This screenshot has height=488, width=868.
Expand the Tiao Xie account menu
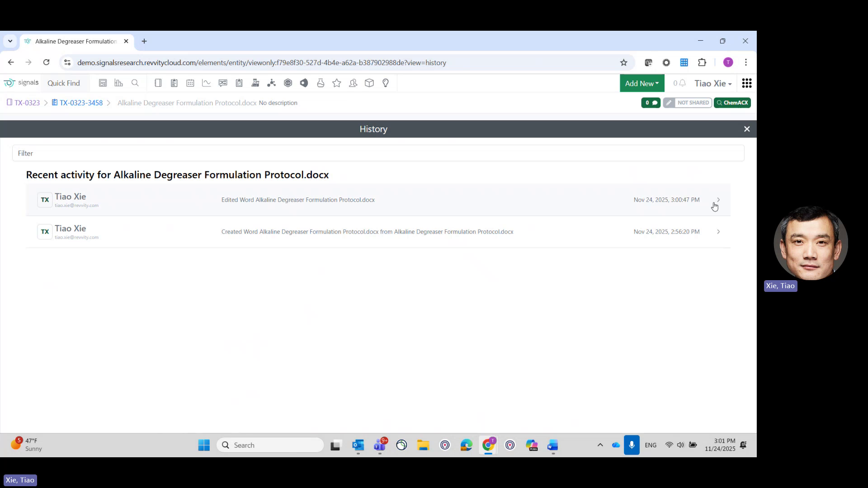712,83
